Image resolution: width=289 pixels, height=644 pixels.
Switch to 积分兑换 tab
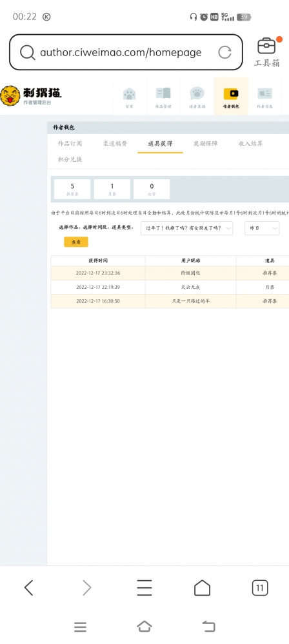point(70,159)
